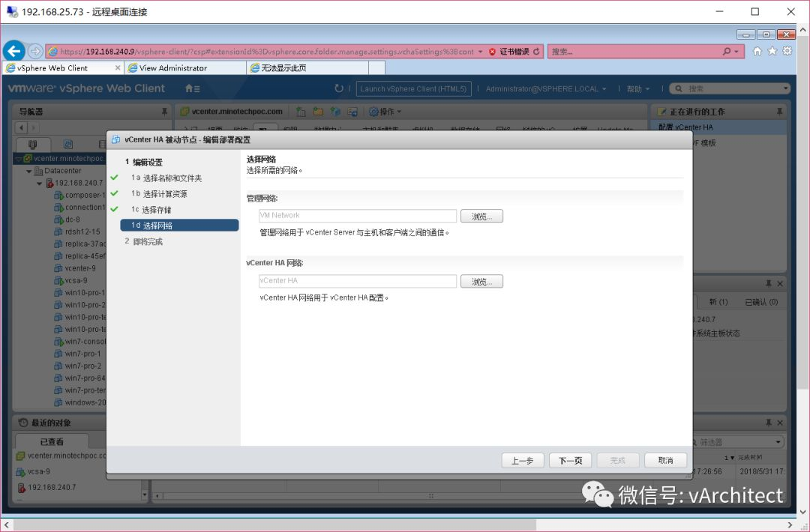Click Launch vSphere Client (HTML5) button
This screenshot has height=532, width=810.
point(413,88)
